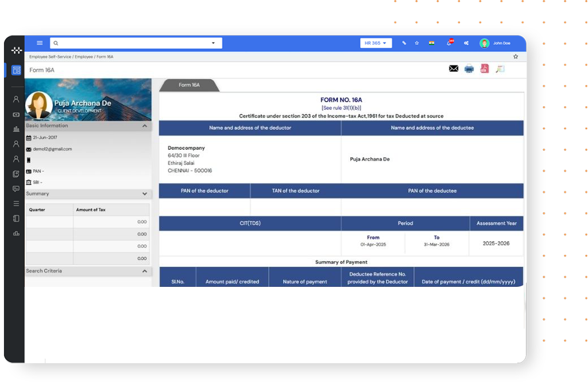Click the bar chart icon in sidebar
The width and height of the screenshot is (588, 385).
(x=16, y=129)
